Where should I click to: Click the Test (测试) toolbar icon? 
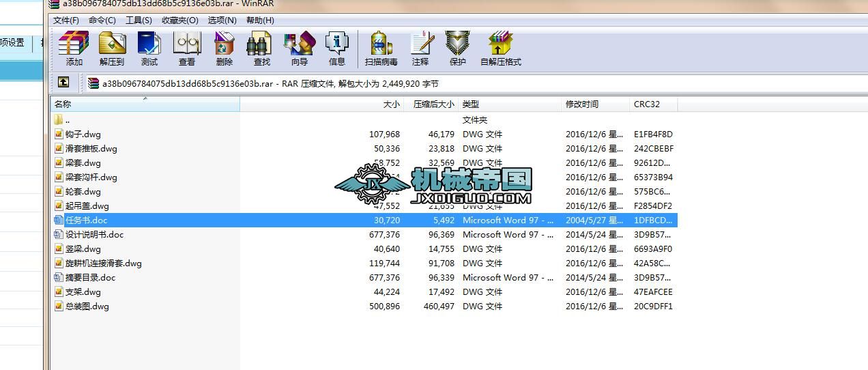[149, 44]
